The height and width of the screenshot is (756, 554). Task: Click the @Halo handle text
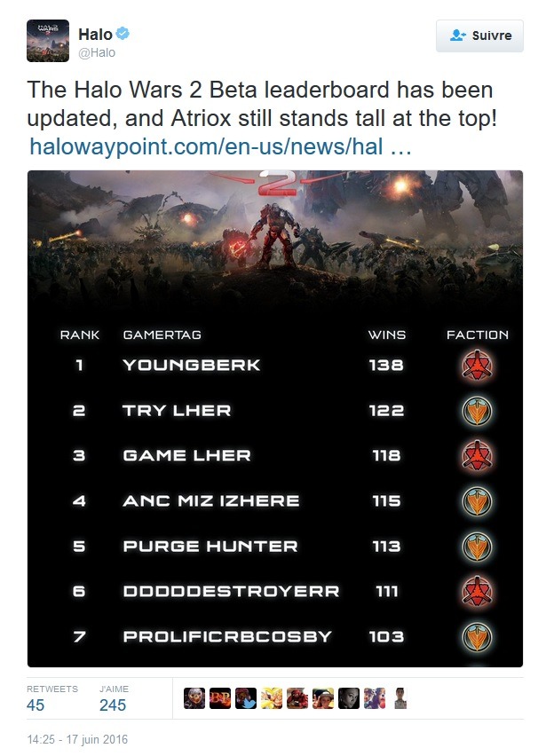[x=98, y=52]
